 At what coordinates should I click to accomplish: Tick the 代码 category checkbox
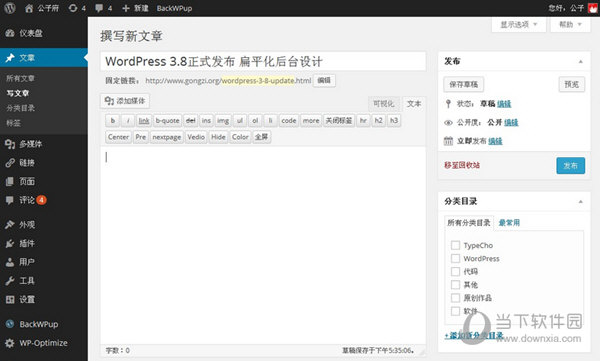click(x=455, y=271)
